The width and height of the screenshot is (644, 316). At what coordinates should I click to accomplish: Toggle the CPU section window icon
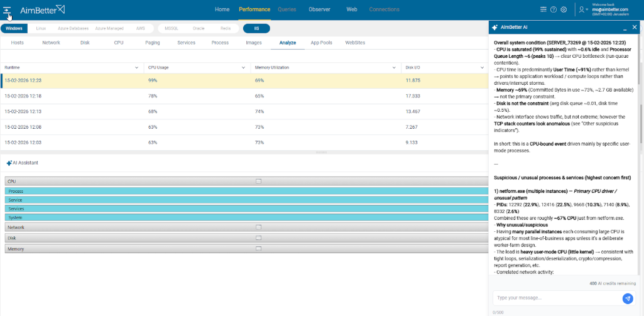[x=258, y=181]
